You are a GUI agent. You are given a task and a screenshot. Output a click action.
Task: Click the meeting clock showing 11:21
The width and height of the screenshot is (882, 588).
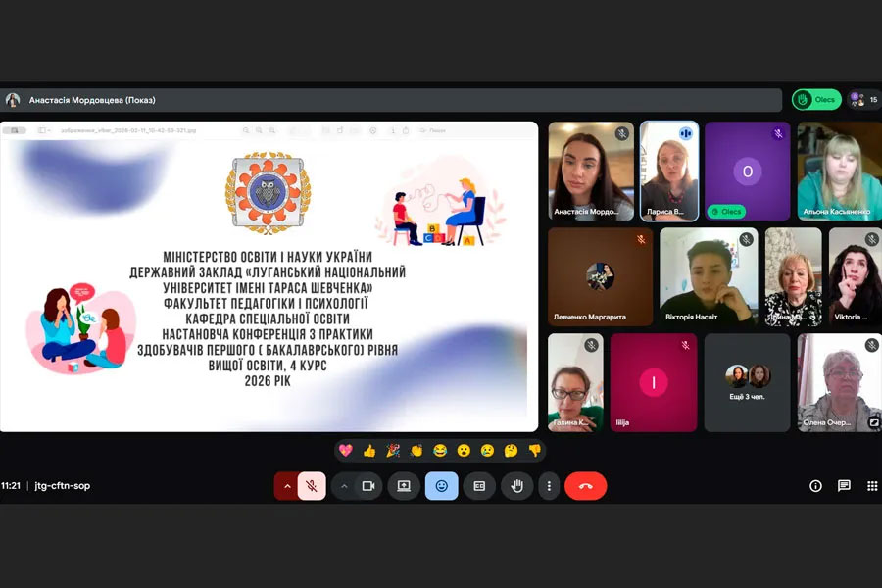pos(11,486)
